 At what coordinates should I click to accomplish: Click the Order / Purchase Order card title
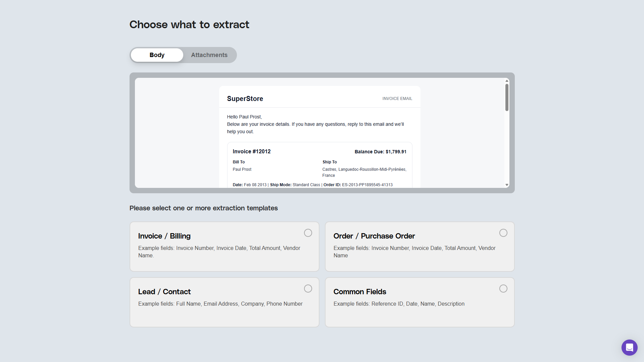(x=374, y=236)
